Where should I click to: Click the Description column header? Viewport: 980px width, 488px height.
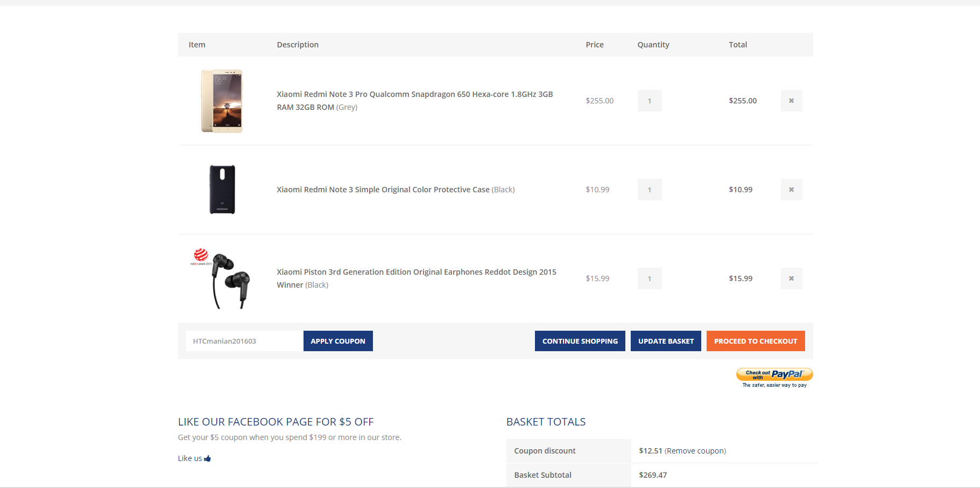pos(298,45)
